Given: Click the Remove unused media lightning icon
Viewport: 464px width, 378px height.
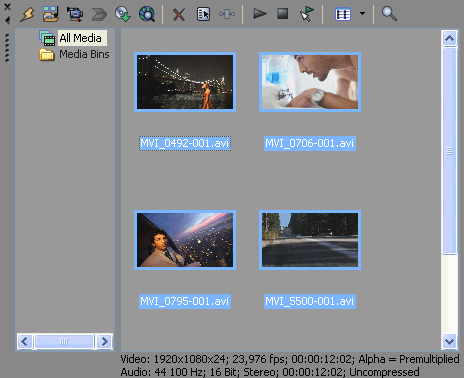Looking at the screenshot, I should 27,14.
